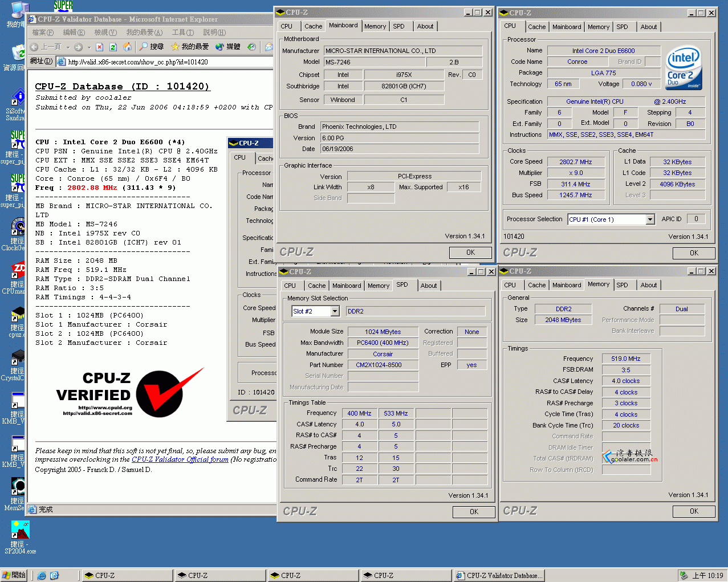Open the About tab in the Motherboard CPU-Z window
728x582 pixels.
pyautogui.click(x=425, y=26)
